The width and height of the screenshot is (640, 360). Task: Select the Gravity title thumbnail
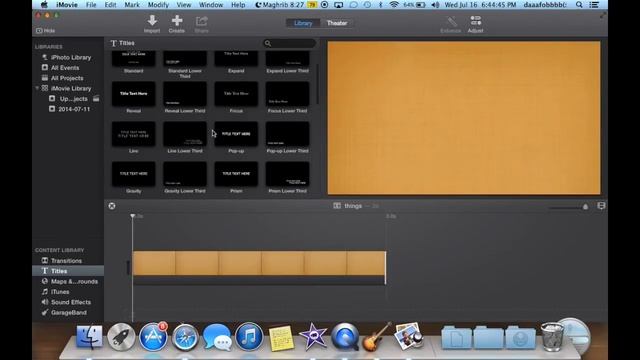[x=133, y=174]
